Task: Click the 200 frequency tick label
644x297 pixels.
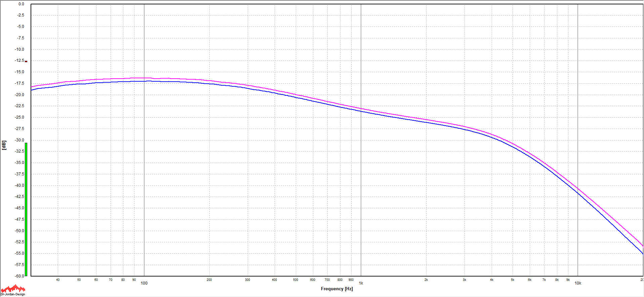Action: (209, 280)
